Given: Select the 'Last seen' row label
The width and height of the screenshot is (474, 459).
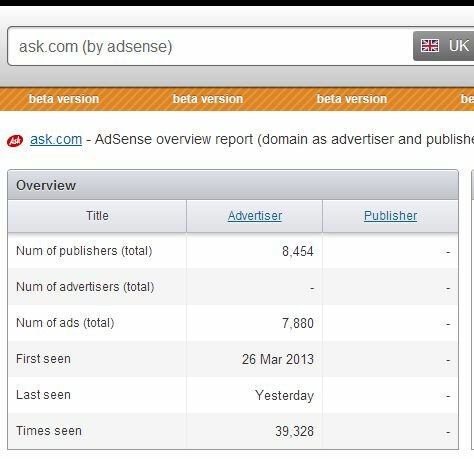Looking at the screenshot, I should click(43, 395).
